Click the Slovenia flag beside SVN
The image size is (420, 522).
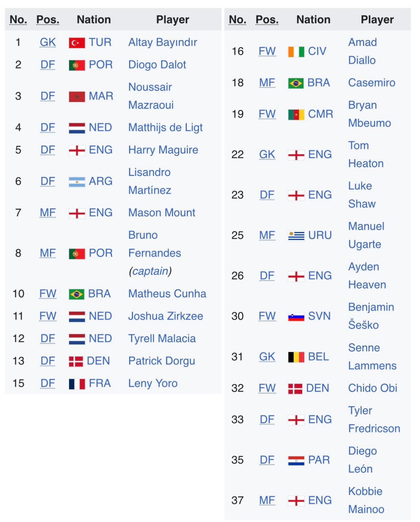296,317
